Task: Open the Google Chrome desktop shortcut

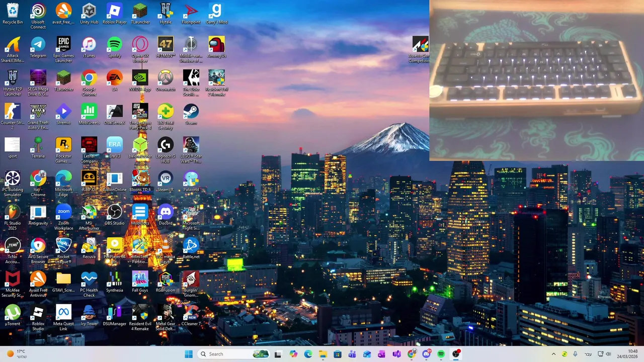Action: [x=89, y=83]
